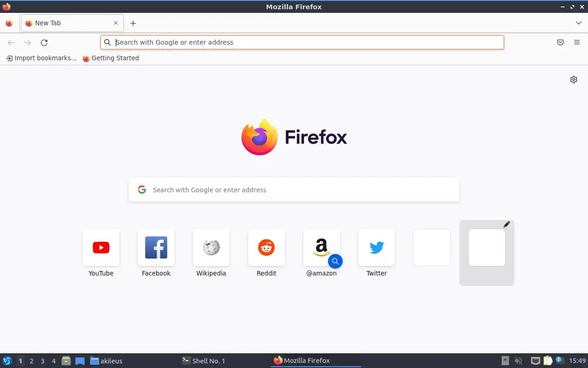Switch to workspace 4

53,361
